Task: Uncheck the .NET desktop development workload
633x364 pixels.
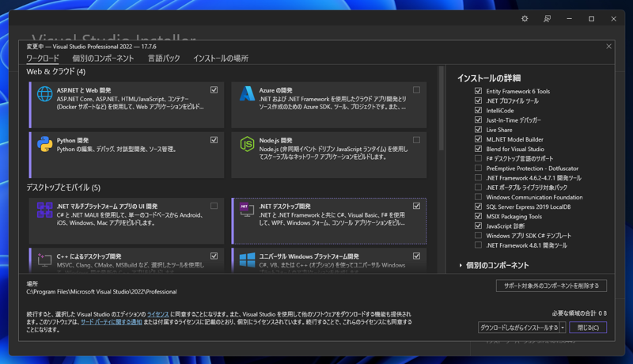Action: [x=416, y=206]
